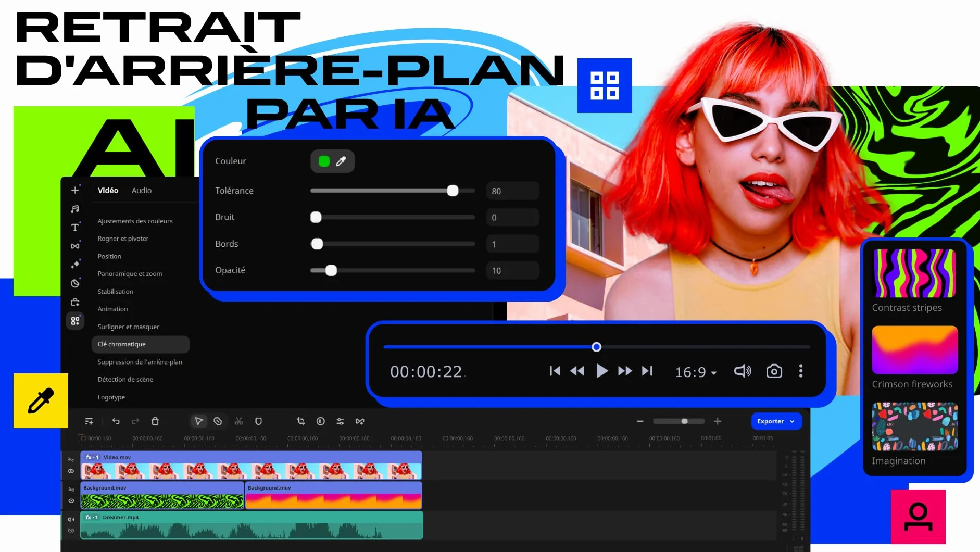The width and height of the screenshot is (980, 552).
Task: Expand the Exporter dropdown arrow
Action: (x=793, y=422)
